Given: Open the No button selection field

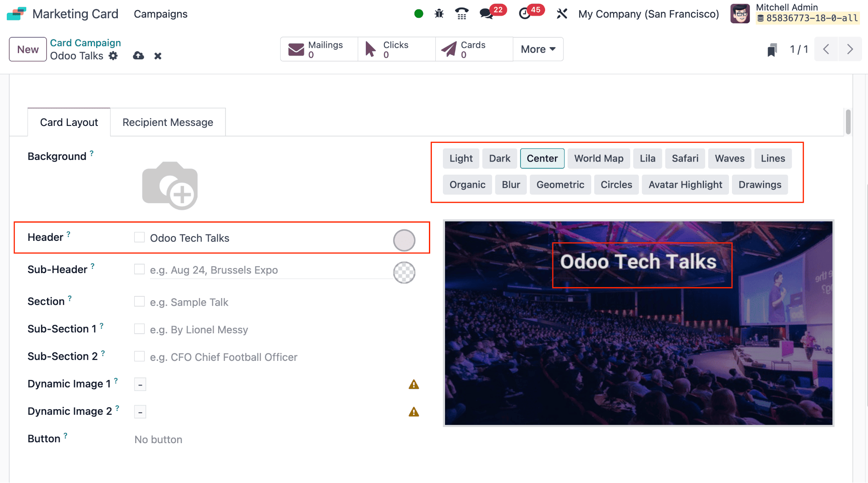Looking at the screenshot, I should coord(158,440).
